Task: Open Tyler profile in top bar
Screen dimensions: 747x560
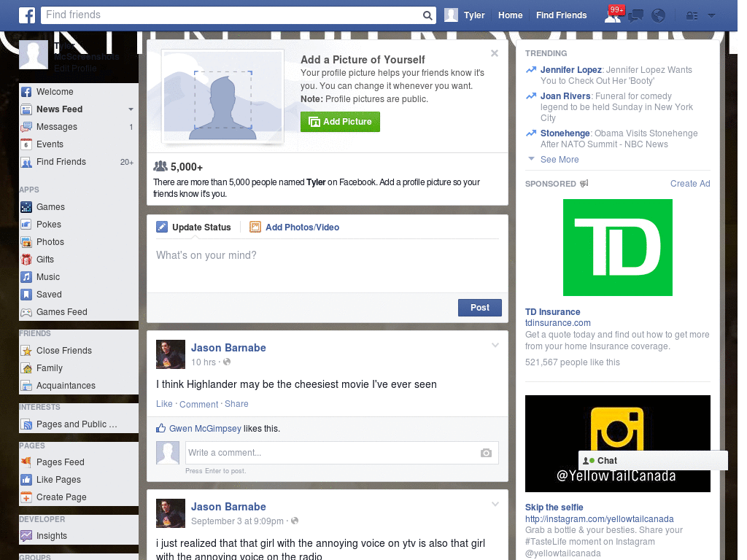Action: [x=465, y=15]
